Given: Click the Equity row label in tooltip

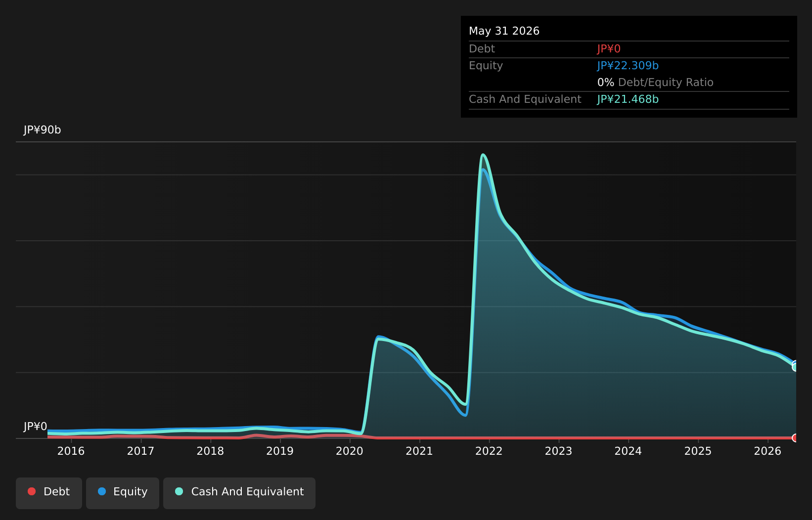Looking at the screenshot, I should pos(486,66).
